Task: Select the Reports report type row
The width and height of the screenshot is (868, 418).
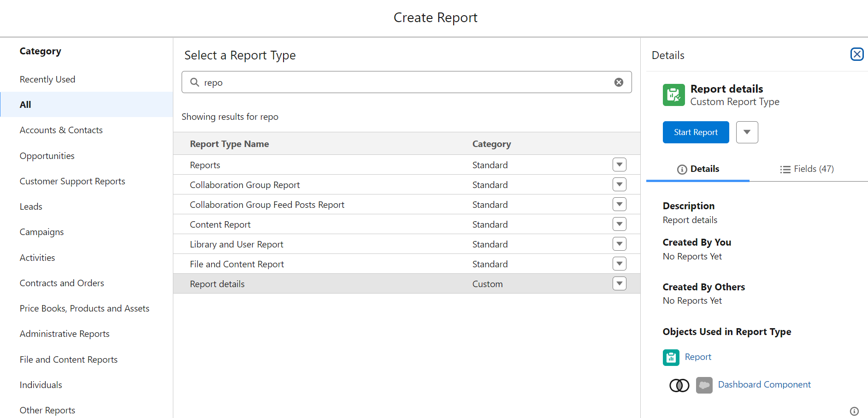Action: point(407,165)
